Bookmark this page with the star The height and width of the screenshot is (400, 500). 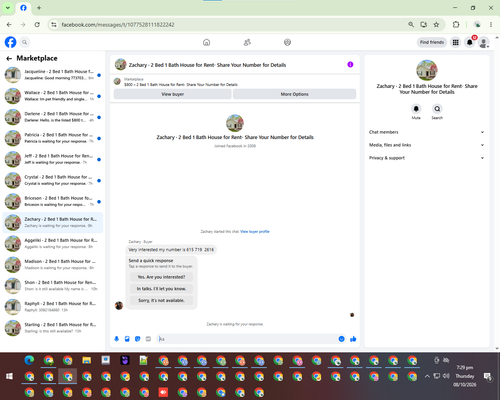click(436, 24)
